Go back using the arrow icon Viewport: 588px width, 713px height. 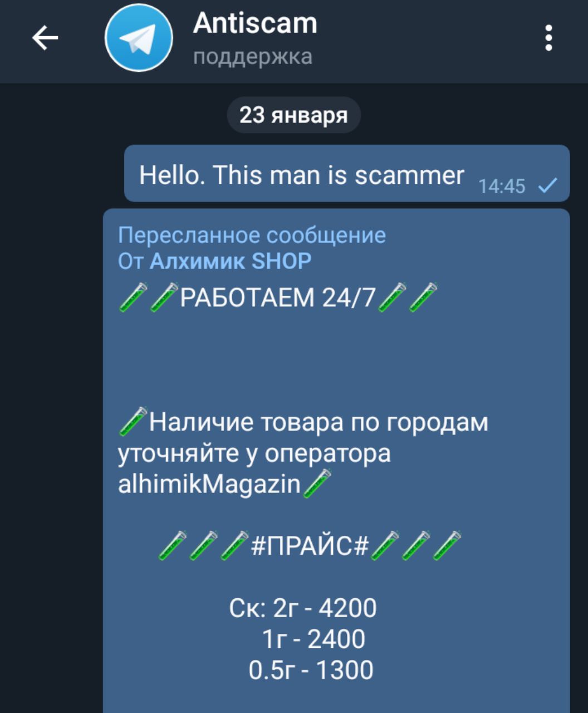(45, 38)
